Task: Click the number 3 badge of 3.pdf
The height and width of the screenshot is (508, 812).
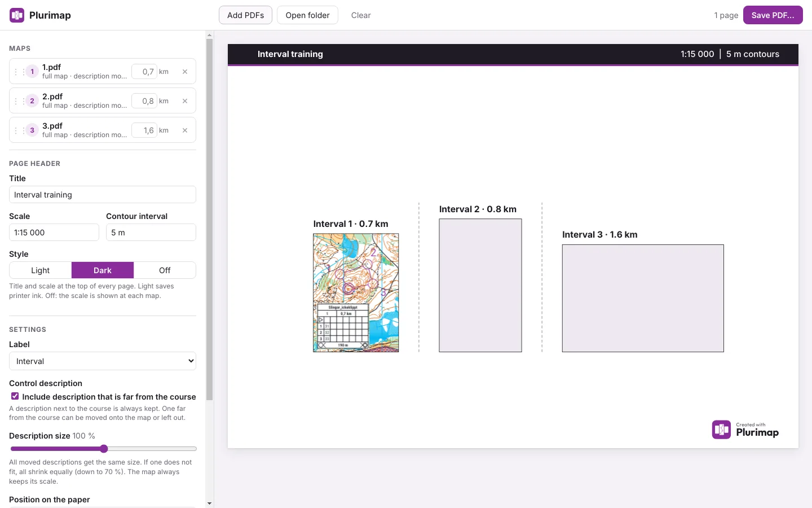Action: click(x=32, y=130)
